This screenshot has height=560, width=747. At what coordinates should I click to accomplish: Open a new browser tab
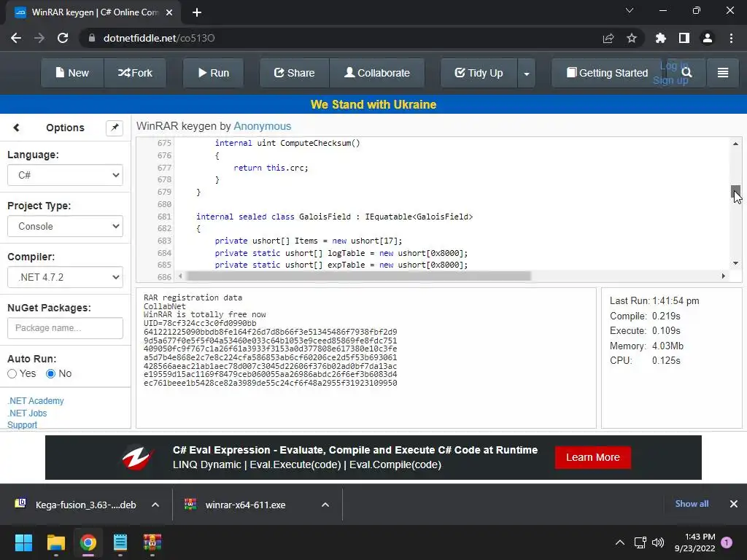[197, 12]
